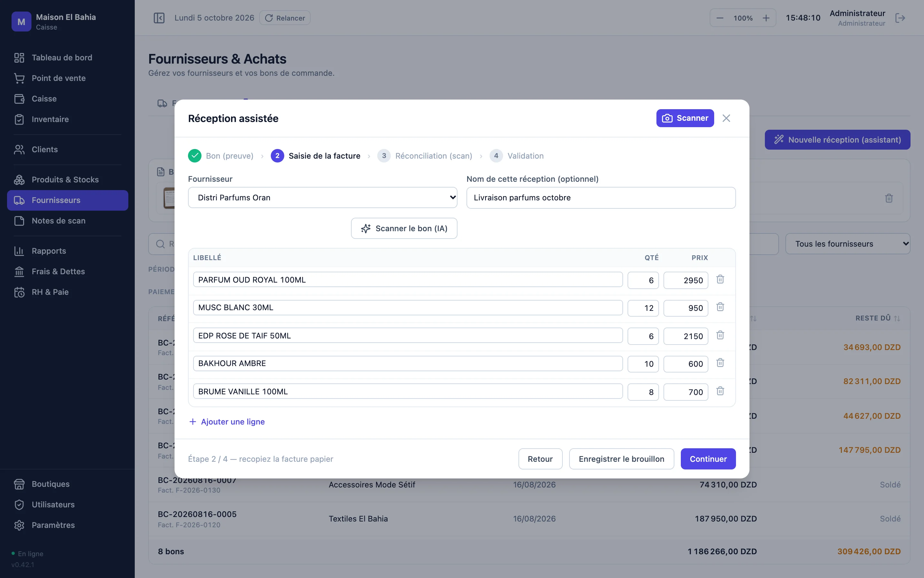Image resolution: width=924 pixels, height=578 pixels.
Task: Click the trash icon in background bon card
Action: [x=889, y=198]
